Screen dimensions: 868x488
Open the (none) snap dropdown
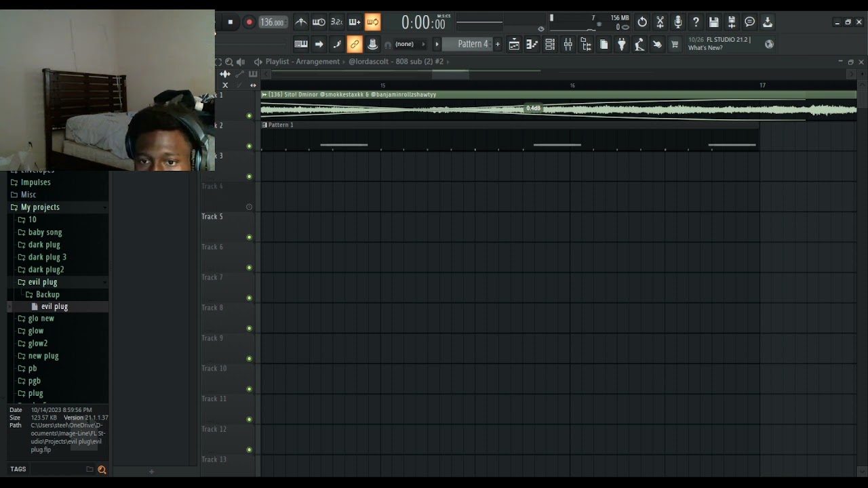410,44
